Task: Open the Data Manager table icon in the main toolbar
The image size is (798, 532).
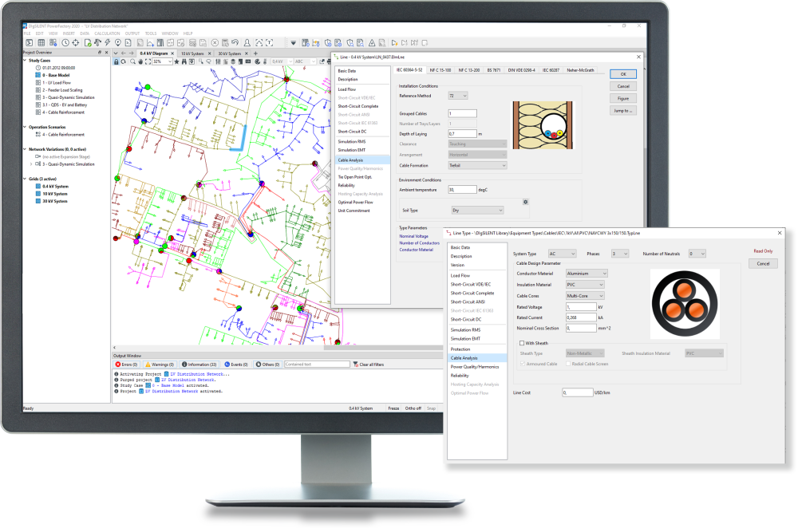Action: click(x=41, y=43)
